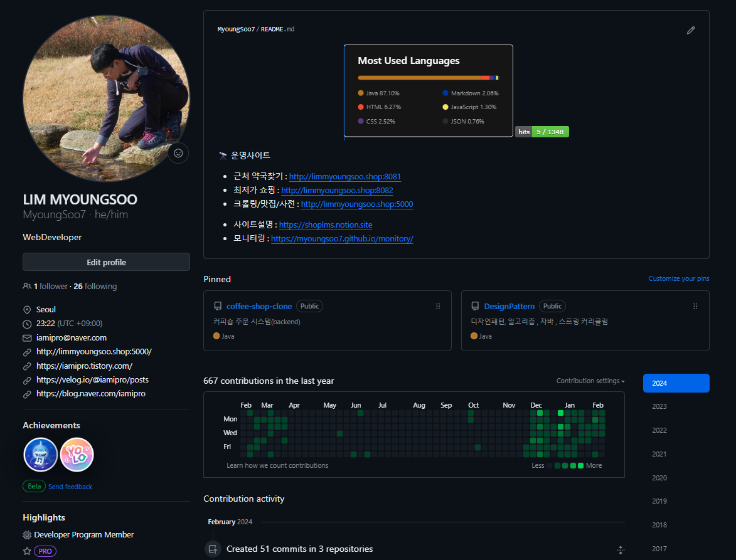Screen dimensions: 736x560
Task: Click the followers people icon
Action: (x=27, y=286)
